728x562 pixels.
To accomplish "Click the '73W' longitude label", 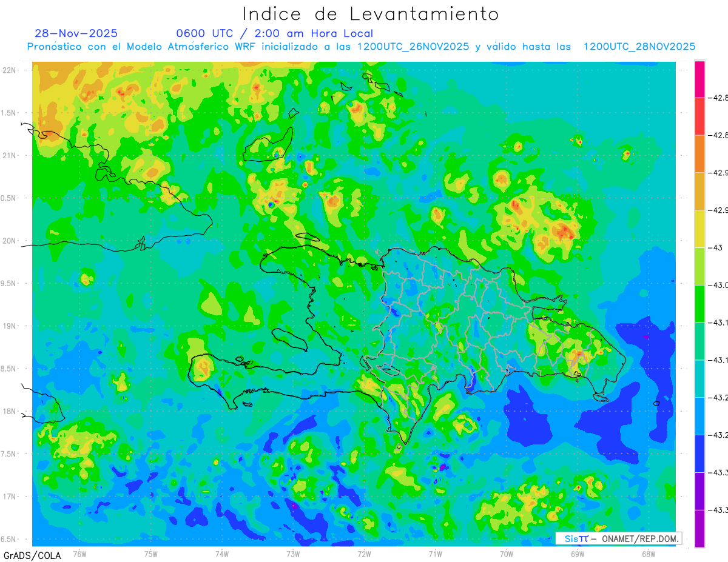I will 293,554.
